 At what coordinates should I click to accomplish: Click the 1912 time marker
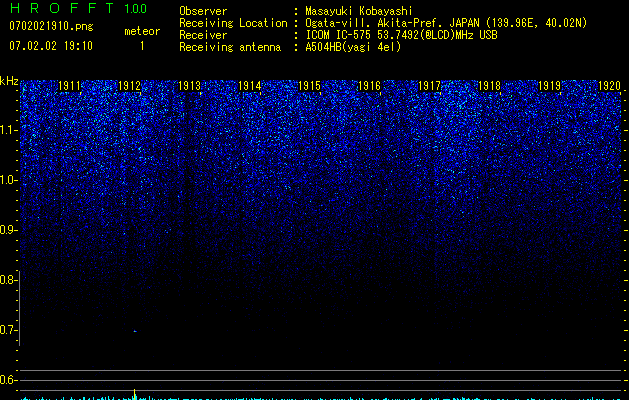pyautogui.click(x=129, y=85)
